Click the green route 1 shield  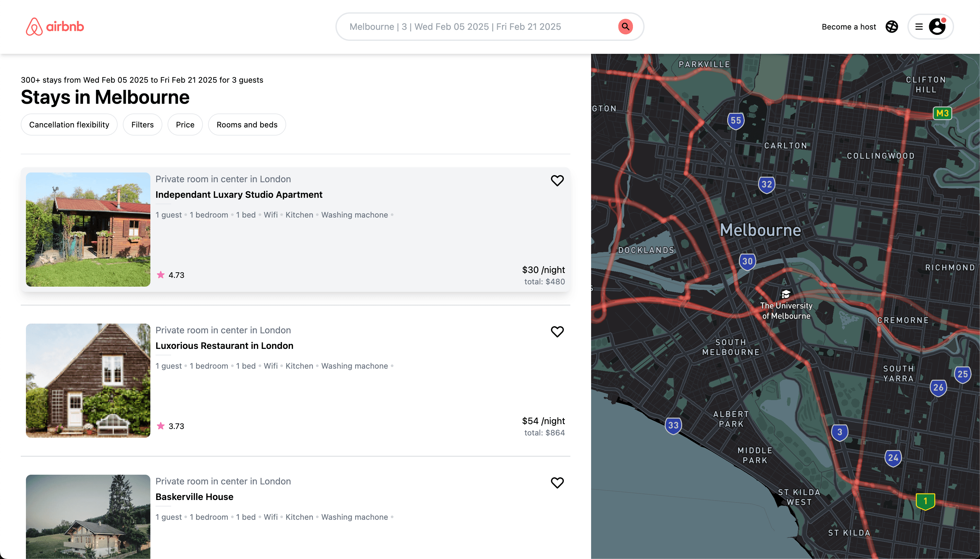point(925,501)
